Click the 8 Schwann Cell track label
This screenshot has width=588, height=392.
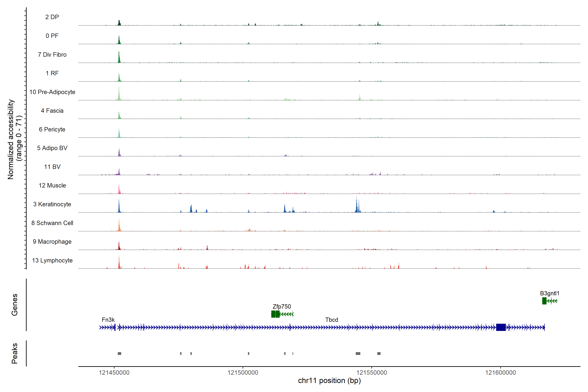point(52,223)
